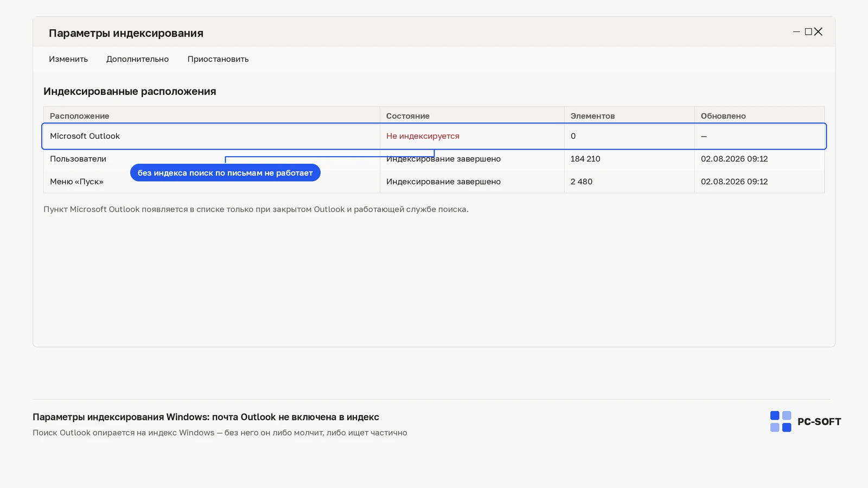Screen dimensions: 868x488
Task: Click the 2 480 items count
Action: (582, 182)
